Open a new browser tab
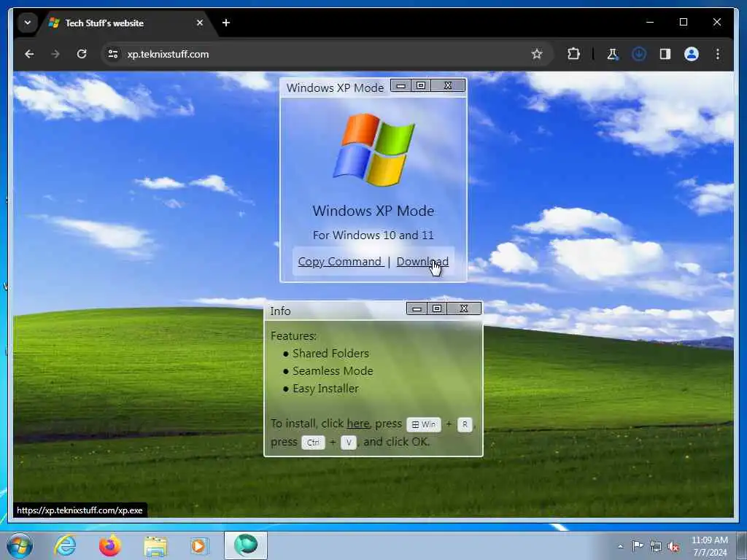This screenshot has width=747, height=560. (x=226, y=23)
